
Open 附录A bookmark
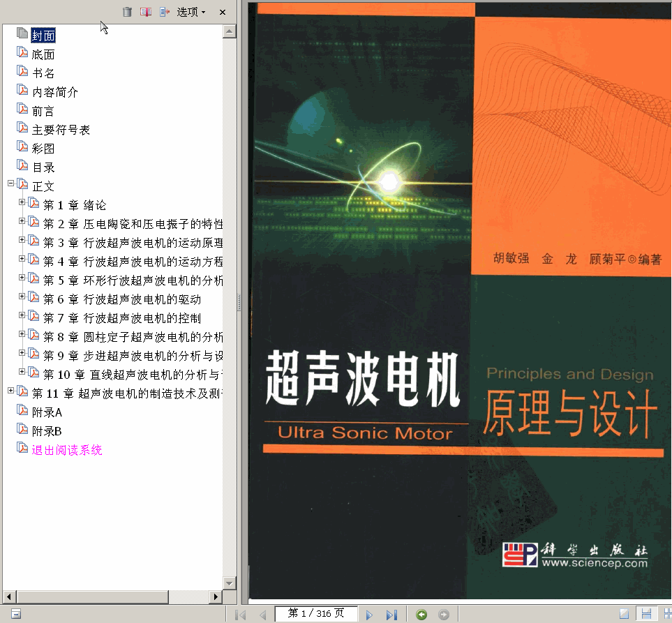click(47, 412)
